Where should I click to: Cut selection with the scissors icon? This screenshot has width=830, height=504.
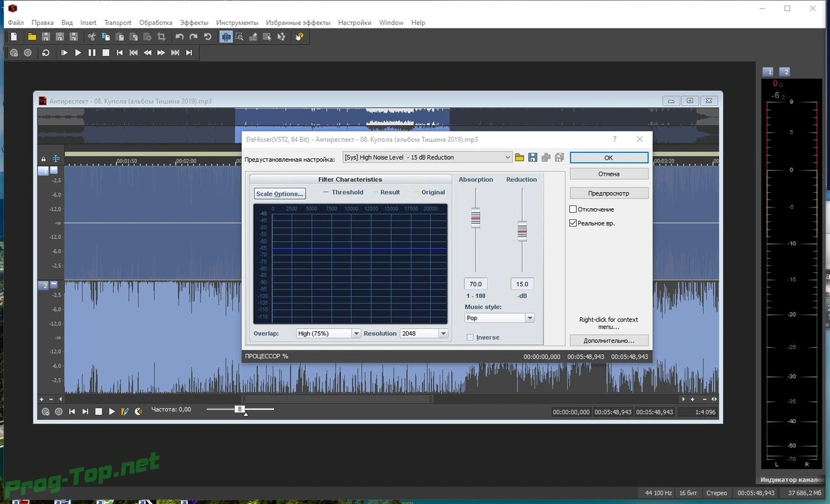click(91, 37)
